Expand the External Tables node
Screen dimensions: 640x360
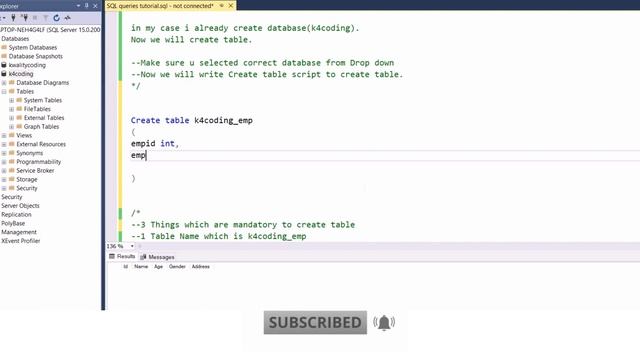[11, 118]
